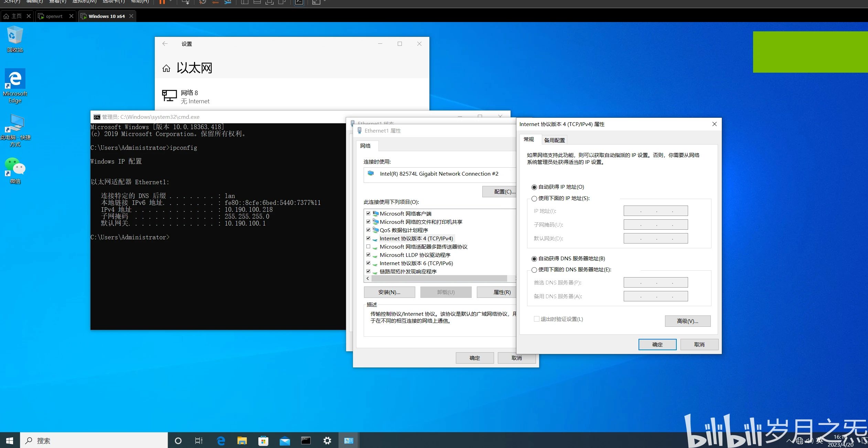Launch Microsoft Edge from the desktop shortcut
The width and height of the screenshot is (868, 448).
coord(15,86)
